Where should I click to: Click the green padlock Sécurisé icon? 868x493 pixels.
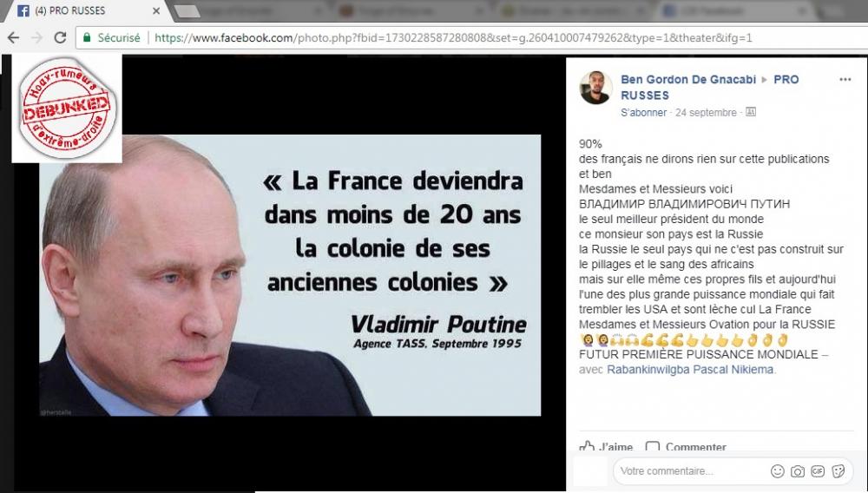[x=87, y=37]
